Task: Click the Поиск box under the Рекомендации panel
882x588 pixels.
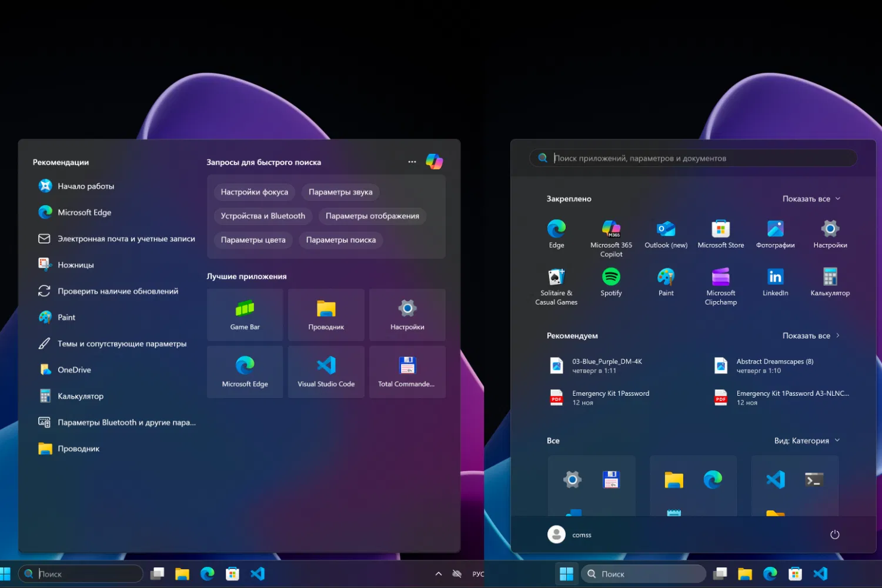Action: click(x=81, y=574)
